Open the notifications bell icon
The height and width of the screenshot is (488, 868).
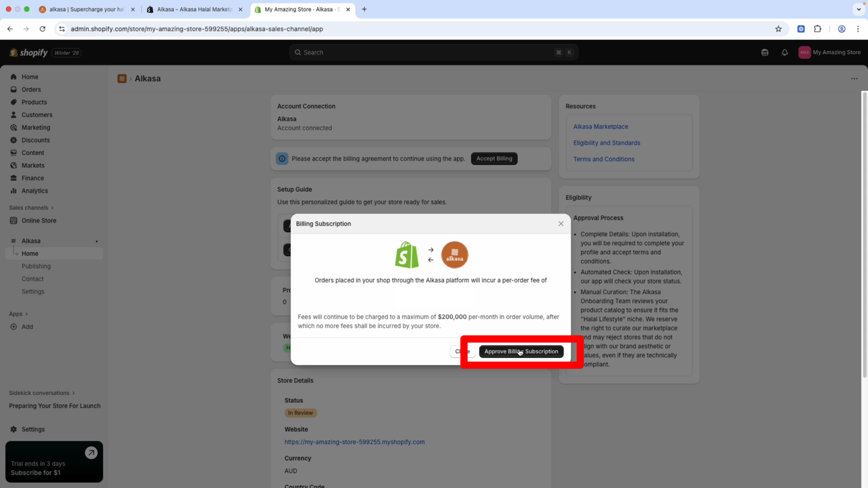[x=785, y=53]
